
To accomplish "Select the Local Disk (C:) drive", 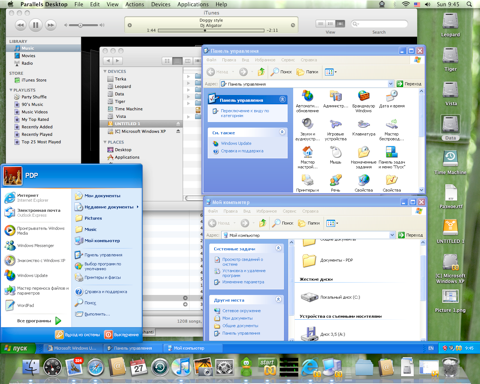I will point(330,297).
